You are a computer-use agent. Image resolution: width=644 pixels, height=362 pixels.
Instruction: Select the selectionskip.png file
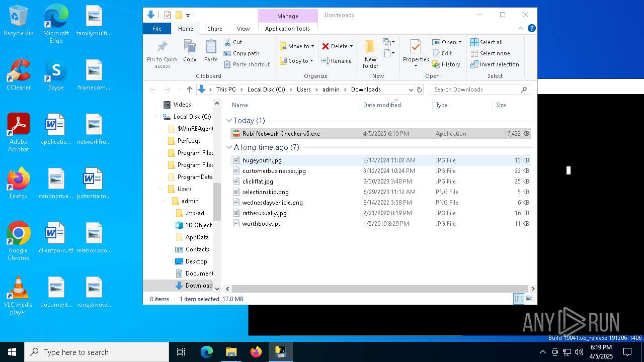[x=380, y=192]
